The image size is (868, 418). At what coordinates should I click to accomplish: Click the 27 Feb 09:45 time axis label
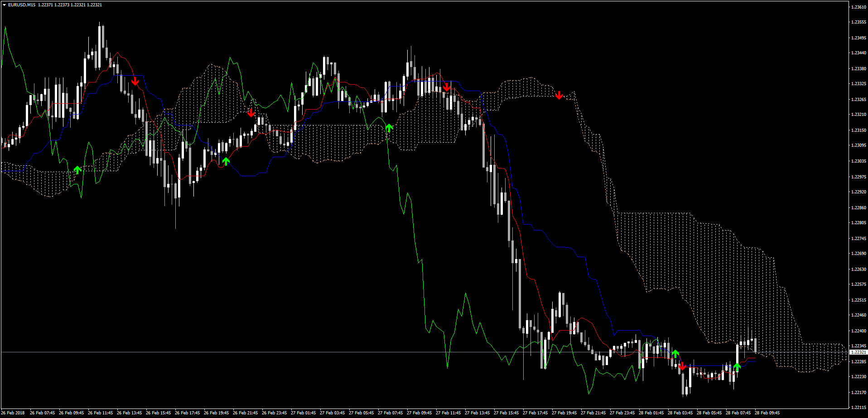419,413
